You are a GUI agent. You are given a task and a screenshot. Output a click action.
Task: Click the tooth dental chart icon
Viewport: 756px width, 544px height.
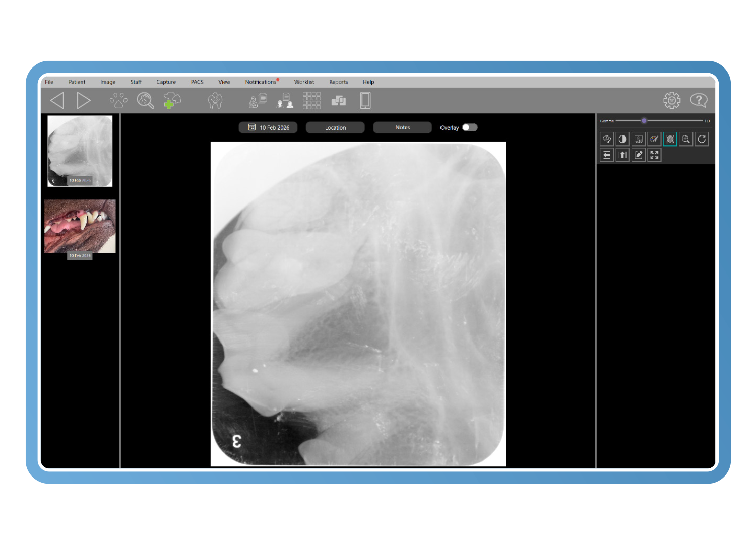(215, 101)
